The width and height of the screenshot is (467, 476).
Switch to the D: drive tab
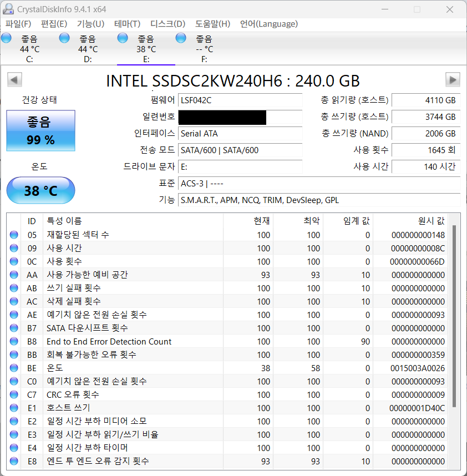coord(88,49)
